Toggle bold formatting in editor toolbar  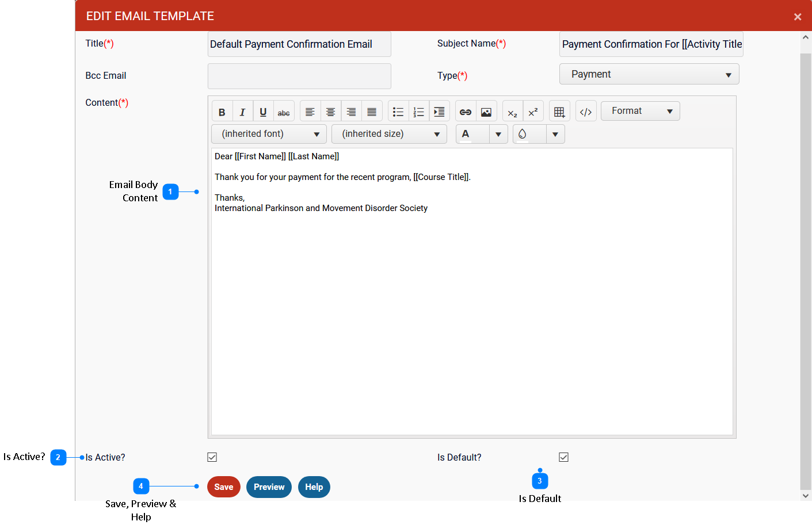(222, 112)
